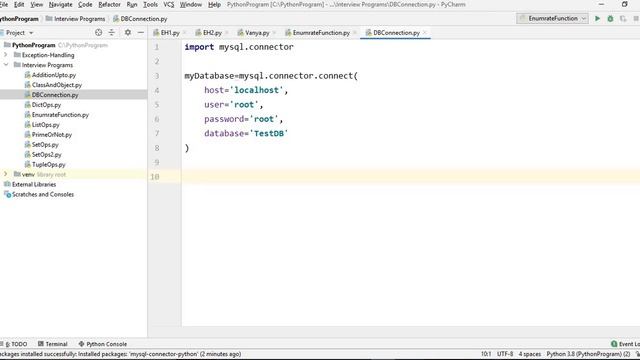Open the Run menu

click(132, 4)
